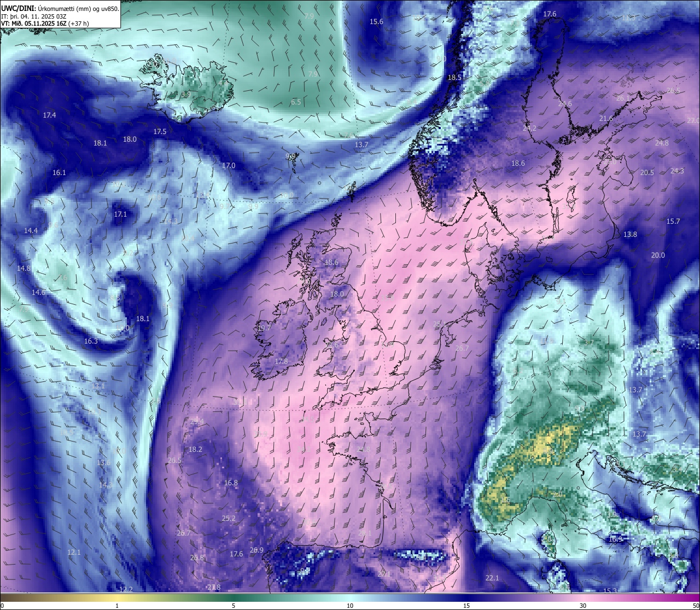This screenshot has height=610, width=700.
Task: Click the 16.1 value label
Action: [x=59, y=172]
